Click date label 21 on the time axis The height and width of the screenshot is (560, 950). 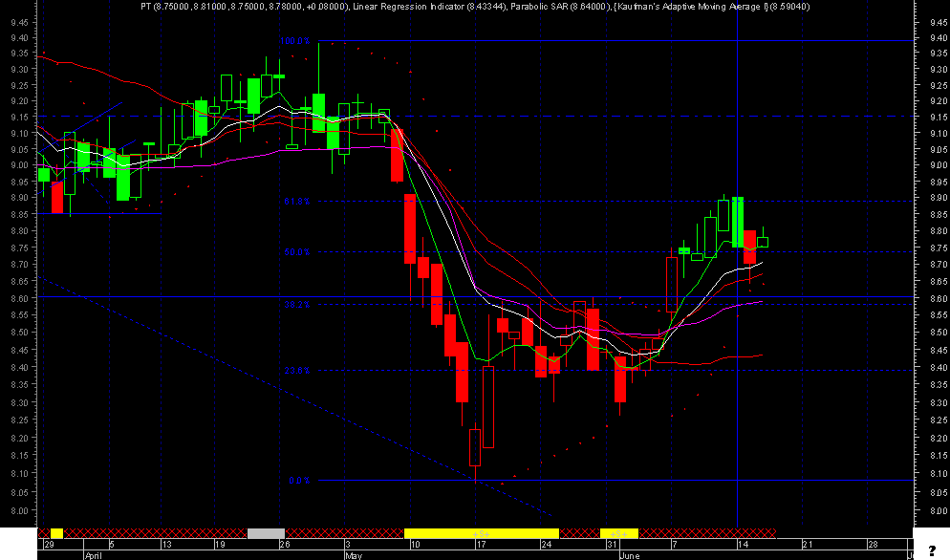[808, 545]
